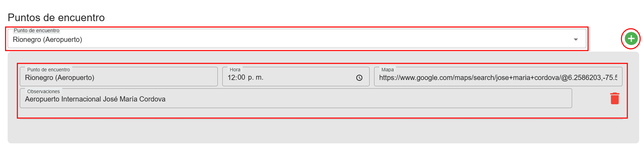Click the Observaciones field label

[43, 91]
